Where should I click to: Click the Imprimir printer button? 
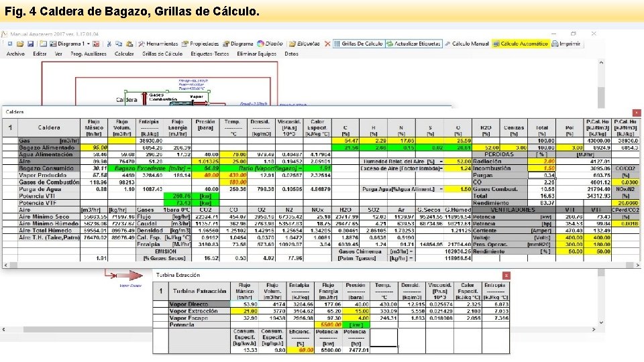click(x=566, y=44)
